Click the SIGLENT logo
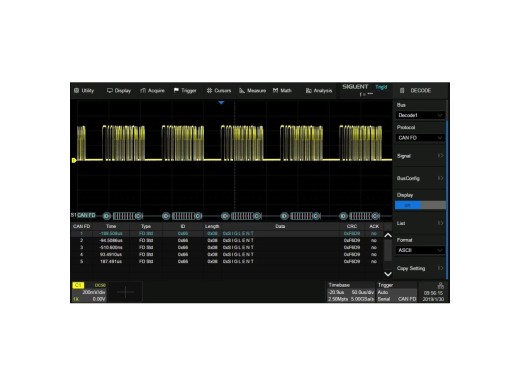520x380 pixels. 355,87
